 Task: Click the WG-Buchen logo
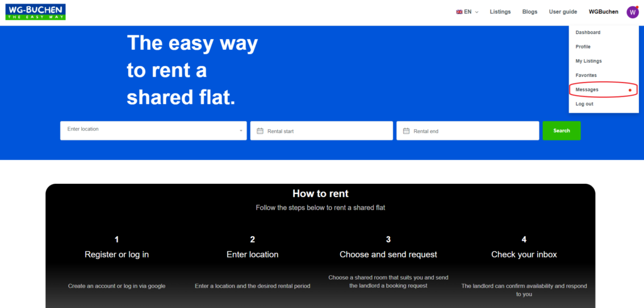[36, 12]
